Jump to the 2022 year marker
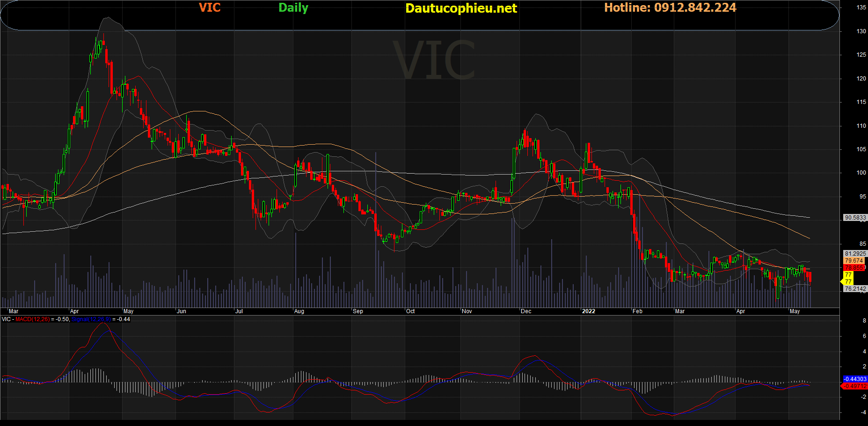This screenshot has height=426, width=868. [588, 311]
